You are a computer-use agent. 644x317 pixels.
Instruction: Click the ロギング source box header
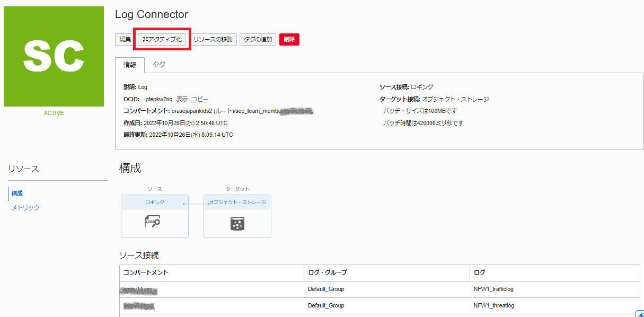tap(155, 202)
